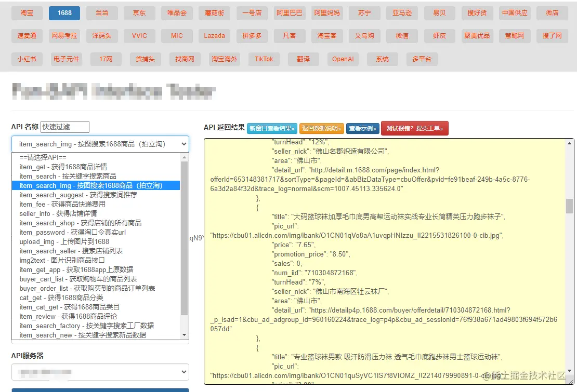
Task: Click the API list scrollbar down arrow
Action: 185,335
